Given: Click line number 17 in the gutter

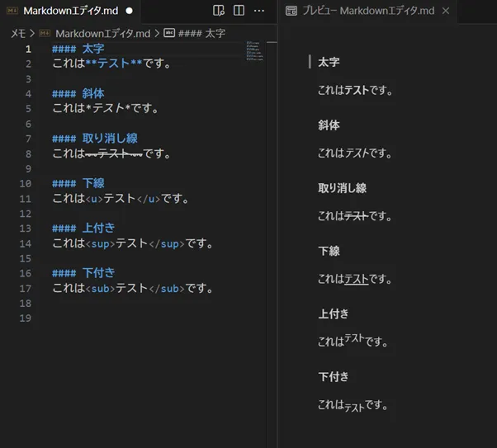Looking at the screenshot, I should tap(25, 288).
